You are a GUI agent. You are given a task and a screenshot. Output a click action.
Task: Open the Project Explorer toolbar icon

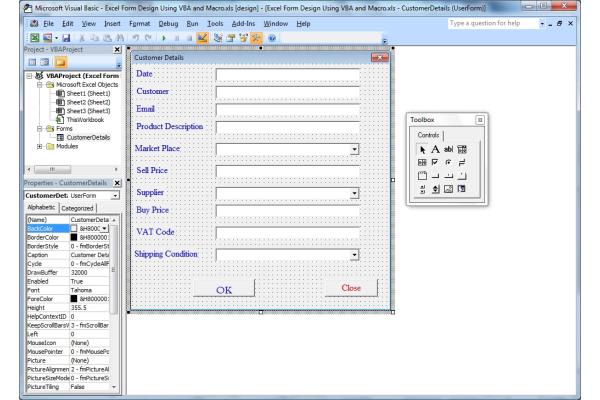click(218, 38)
